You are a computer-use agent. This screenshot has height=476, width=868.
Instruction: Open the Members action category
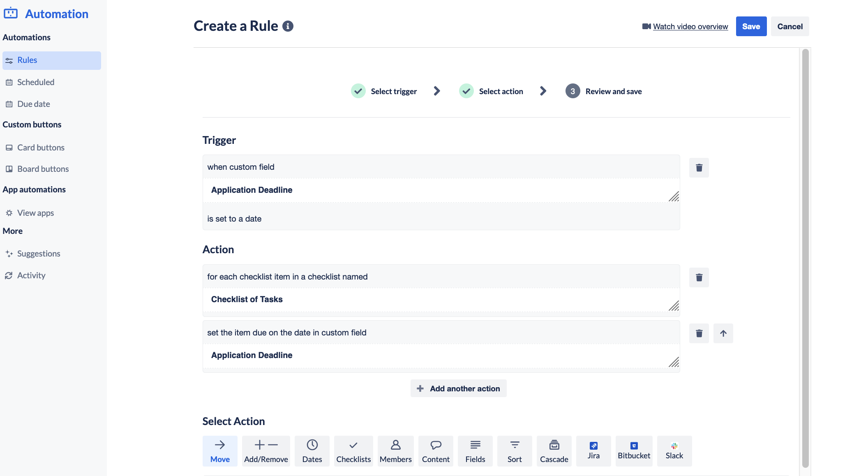coord(395,451)
